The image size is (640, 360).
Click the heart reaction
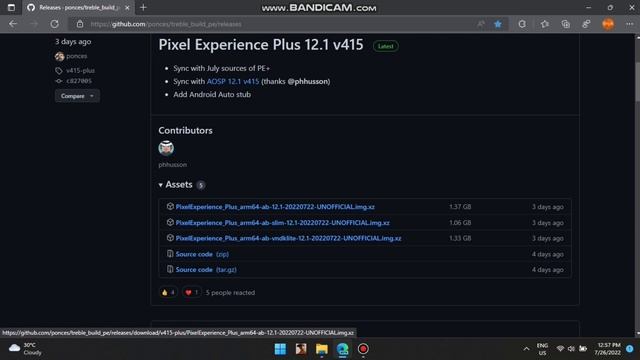(x=191, y=292)
